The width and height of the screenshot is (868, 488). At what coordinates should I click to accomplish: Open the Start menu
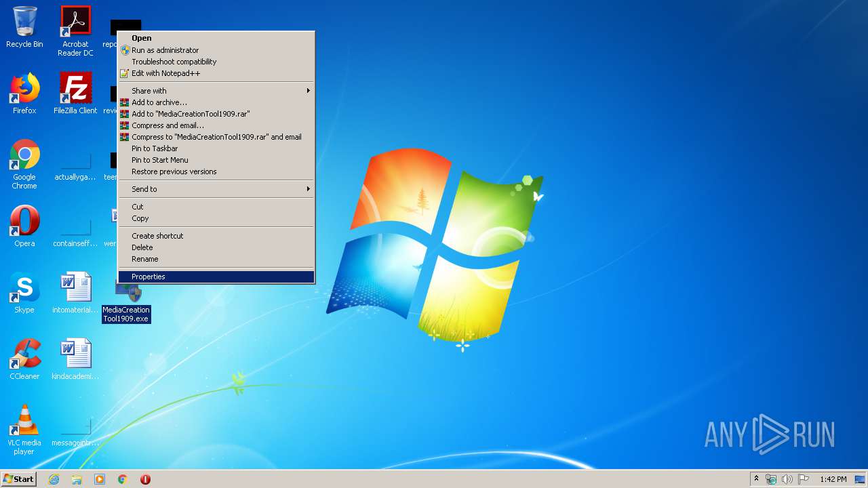click(19, 479)
